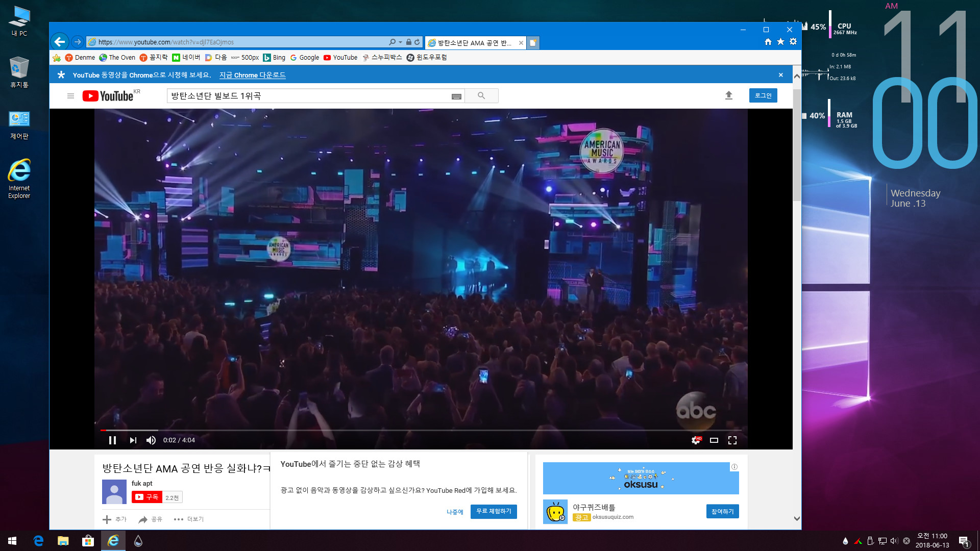
Task: Expand the 더보기 more options
Action: pos(189,519)
